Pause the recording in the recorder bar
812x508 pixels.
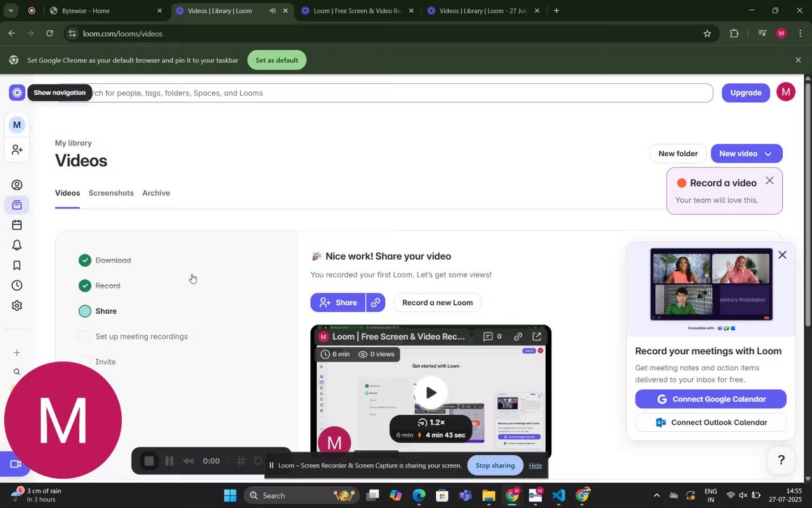(x=169, y=461)
